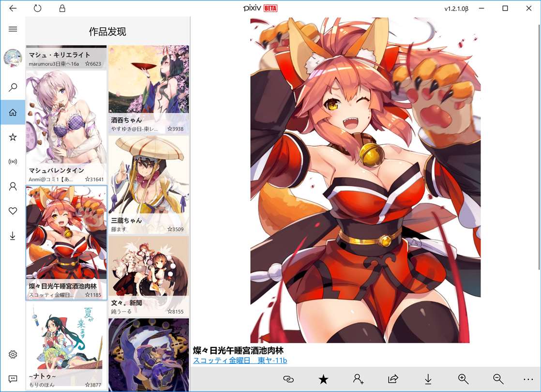This screenshot has width=541, height=392.
Task: Open the dark purple artwork thumbnail at bottom
Action: [149, 355]
